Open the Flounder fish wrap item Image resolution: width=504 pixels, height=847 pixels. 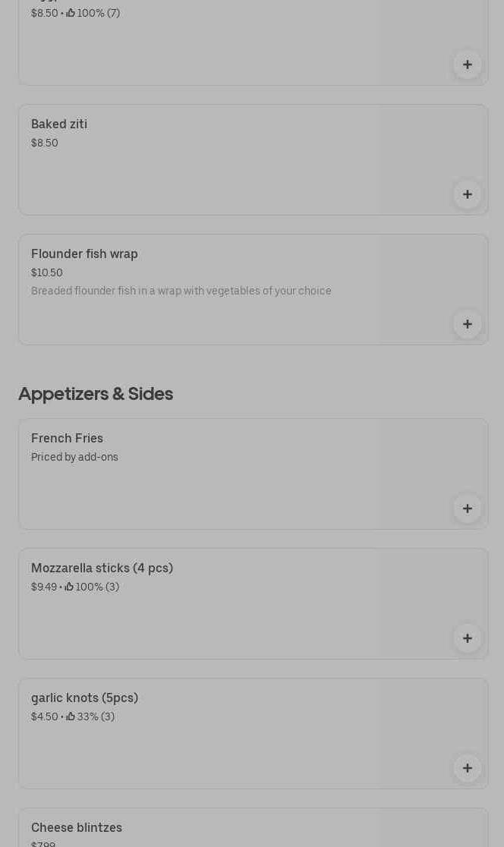click(x=254, y=289)
